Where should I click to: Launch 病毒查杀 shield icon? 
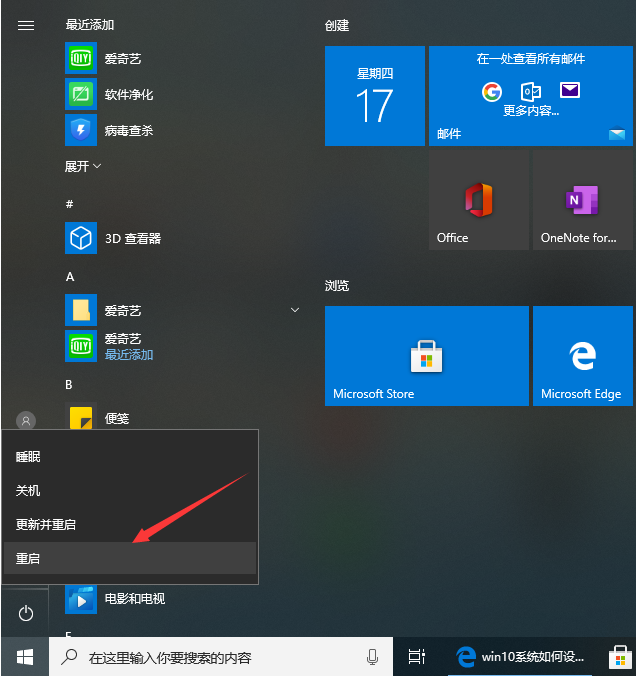point(80,131)
